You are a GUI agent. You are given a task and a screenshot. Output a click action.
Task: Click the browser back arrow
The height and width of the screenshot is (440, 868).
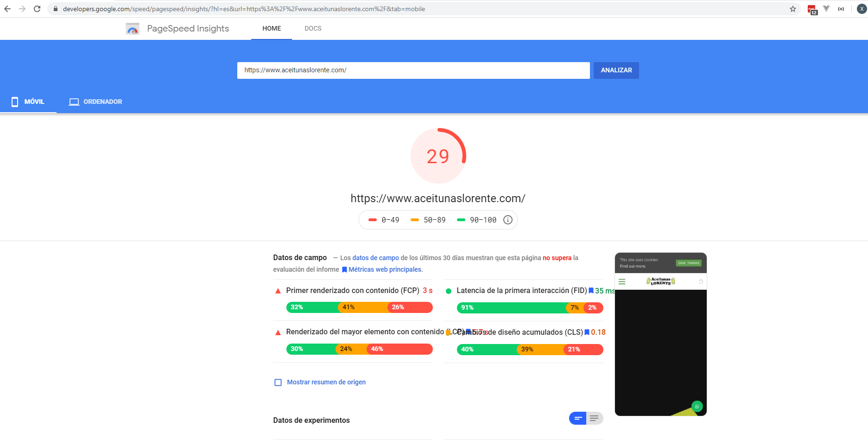7,9
